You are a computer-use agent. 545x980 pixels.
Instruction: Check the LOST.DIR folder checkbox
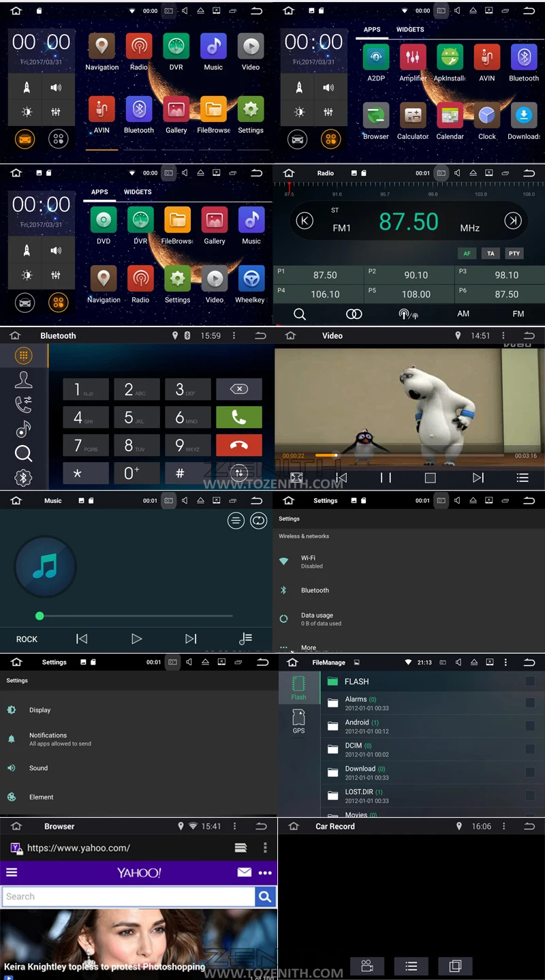tap(530, 795)
